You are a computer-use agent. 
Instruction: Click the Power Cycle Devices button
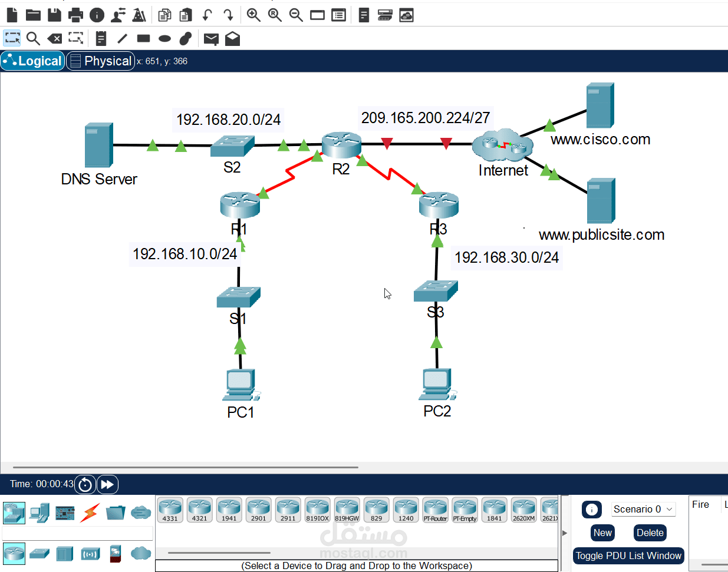pyautogui.click(x=85, y=484)
